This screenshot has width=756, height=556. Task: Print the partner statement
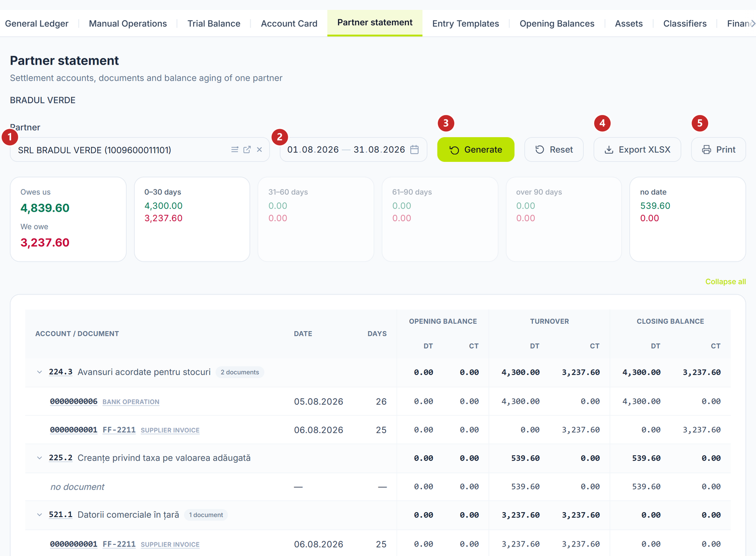[x=718, y=150]
